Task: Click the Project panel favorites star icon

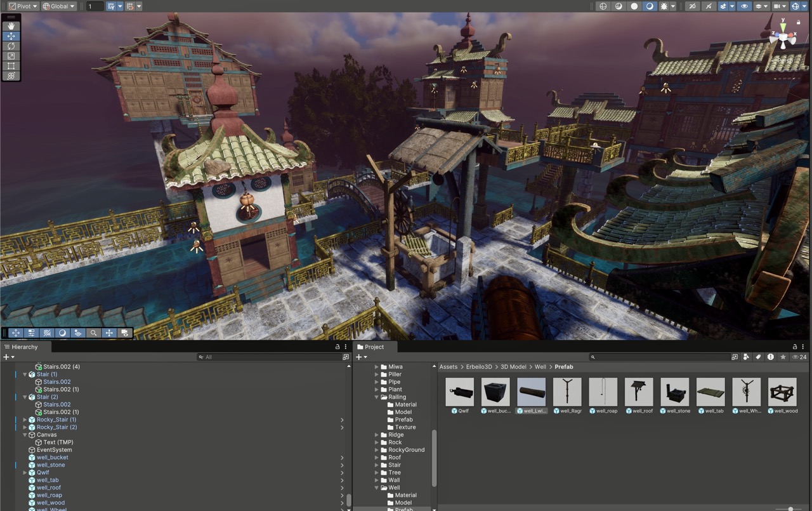Action: [783, 357]
